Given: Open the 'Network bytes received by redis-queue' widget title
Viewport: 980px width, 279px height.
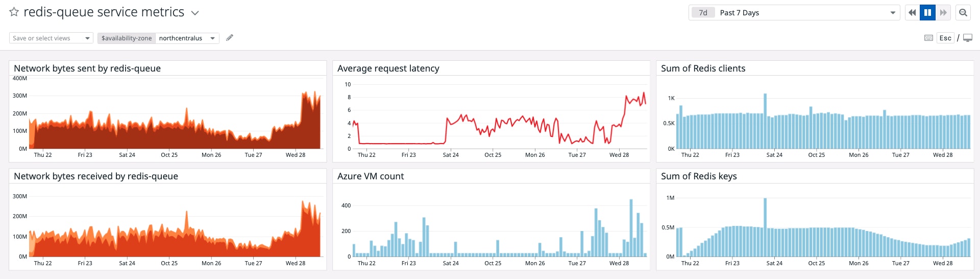Looking at the screenshot, I should 96,176.
